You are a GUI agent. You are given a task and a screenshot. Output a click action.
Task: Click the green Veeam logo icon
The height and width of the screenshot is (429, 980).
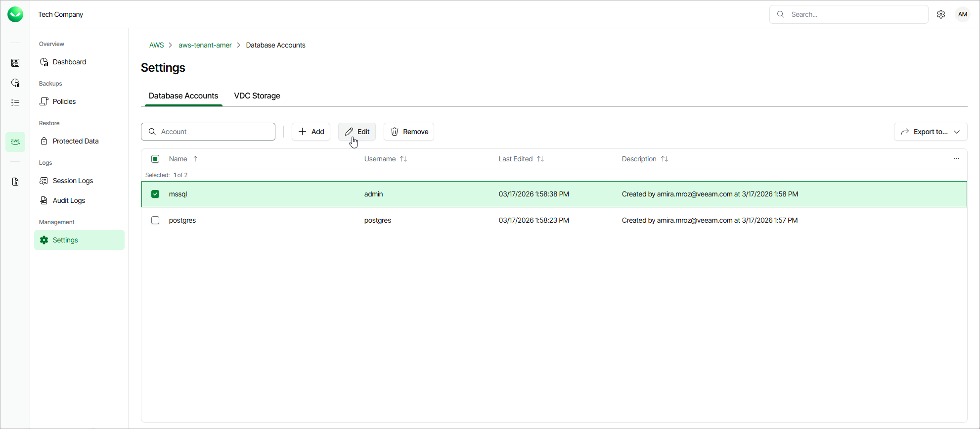pos(15,14)
